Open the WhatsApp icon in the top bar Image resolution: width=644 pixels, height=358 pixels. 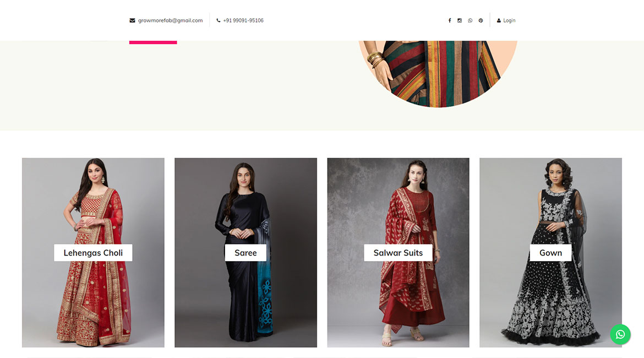click(470, 20)
